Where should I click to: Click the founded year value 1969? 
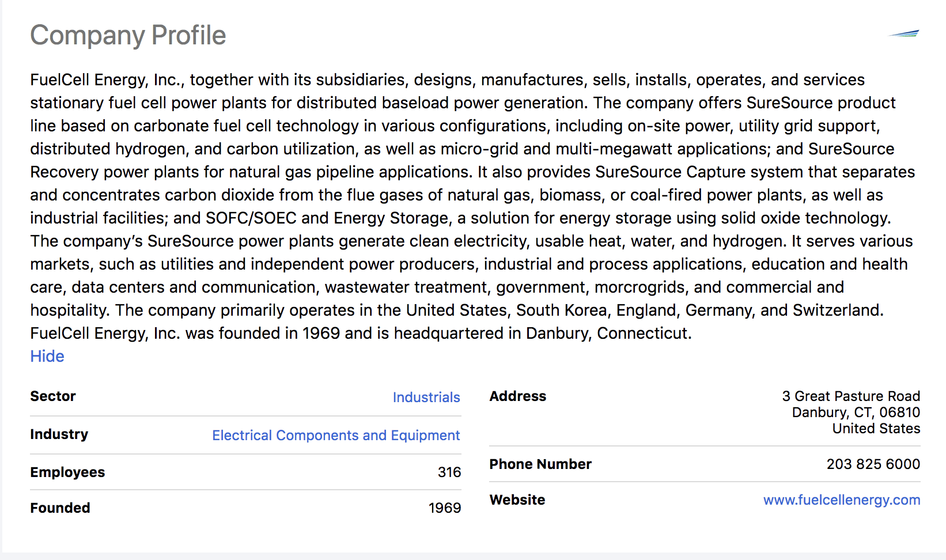(444, 508)
